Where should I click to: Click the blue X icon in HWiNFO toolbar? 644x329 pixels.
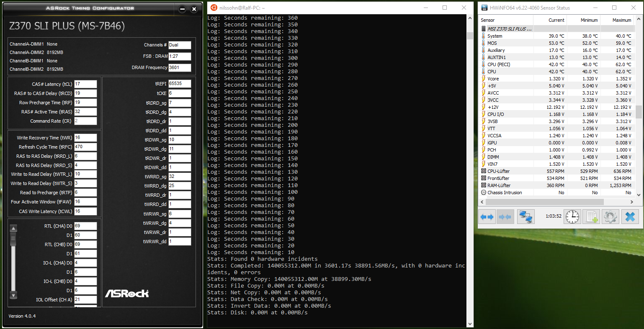coord(630,217)
